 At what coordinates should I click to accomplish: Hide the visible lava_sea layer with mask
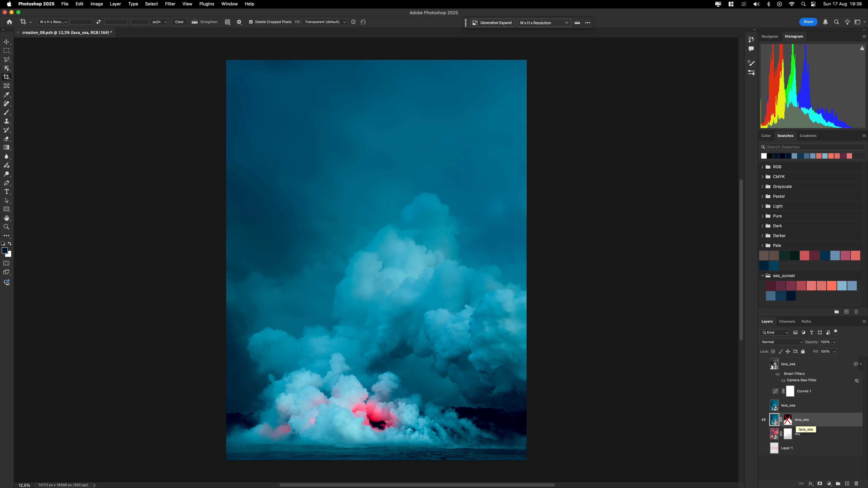pos(764,420)
